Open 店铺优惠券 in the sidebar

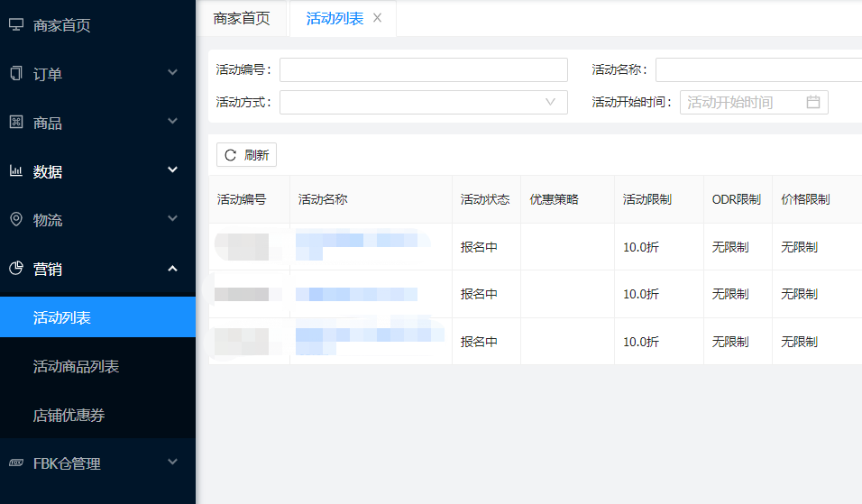(98, 415)
